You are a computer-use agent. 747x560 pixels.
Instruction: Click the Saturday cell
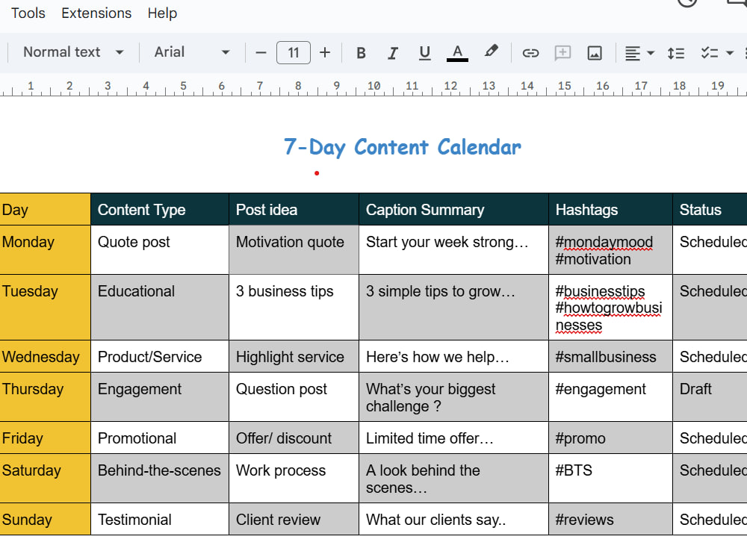point(46,479)
